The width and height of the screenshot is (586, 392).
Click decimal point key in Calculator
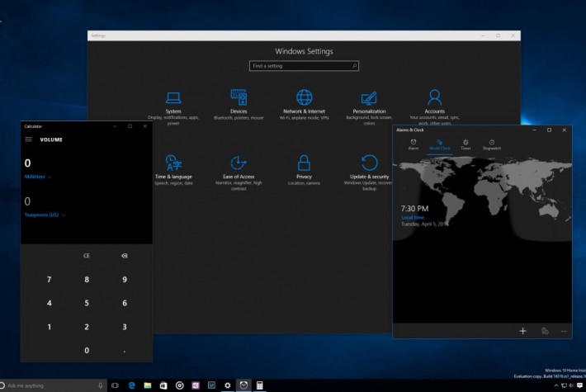click(x=125, y=351)
